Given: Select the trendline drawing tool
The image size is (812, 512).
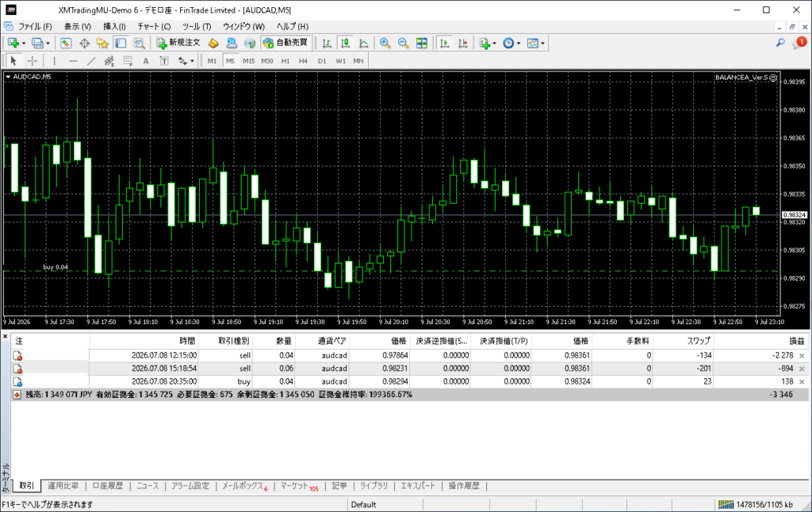Looking at the screenshot, I should pos(91,61).
